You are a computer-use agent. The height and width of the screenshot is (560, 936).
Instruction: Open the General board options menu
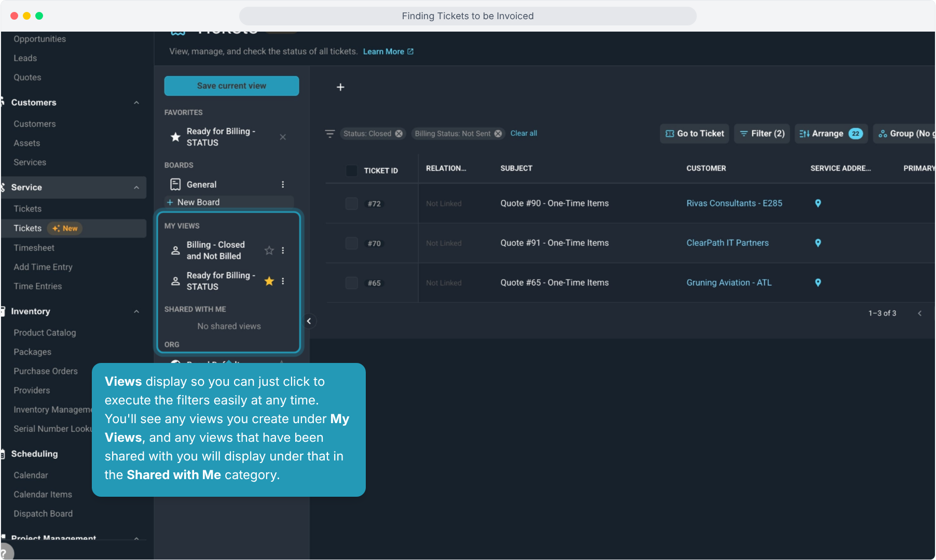point(283,185)
